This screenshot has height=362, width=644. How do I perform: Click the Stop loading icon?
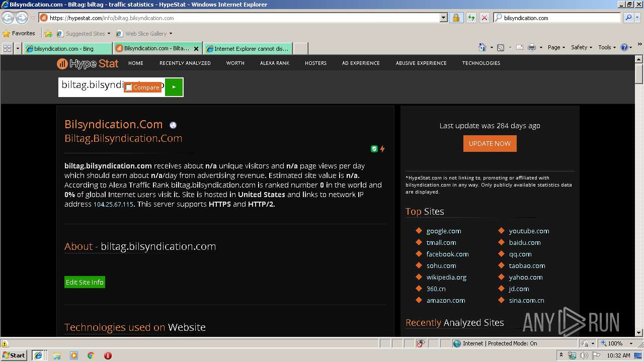484,18
